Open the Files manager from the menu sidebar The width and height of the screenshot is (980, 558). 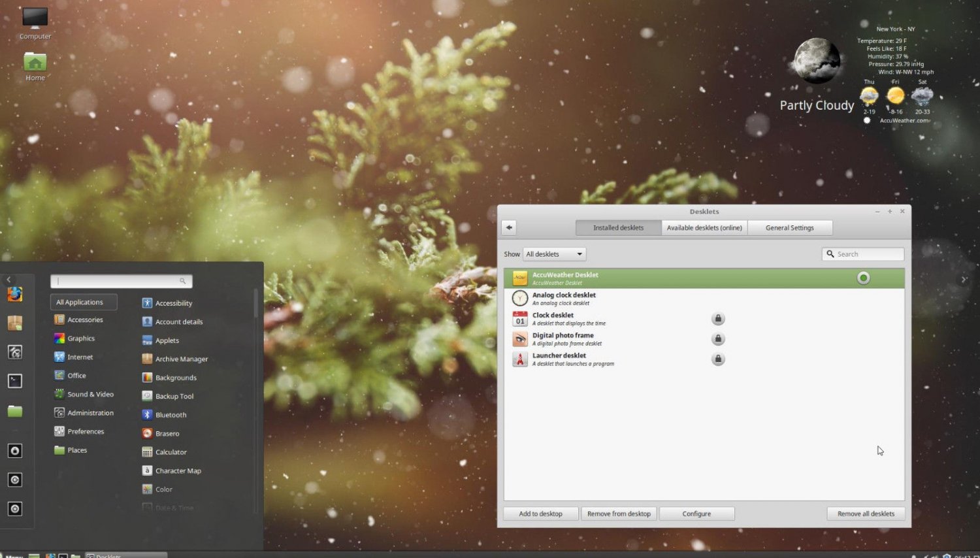(15, 412)
